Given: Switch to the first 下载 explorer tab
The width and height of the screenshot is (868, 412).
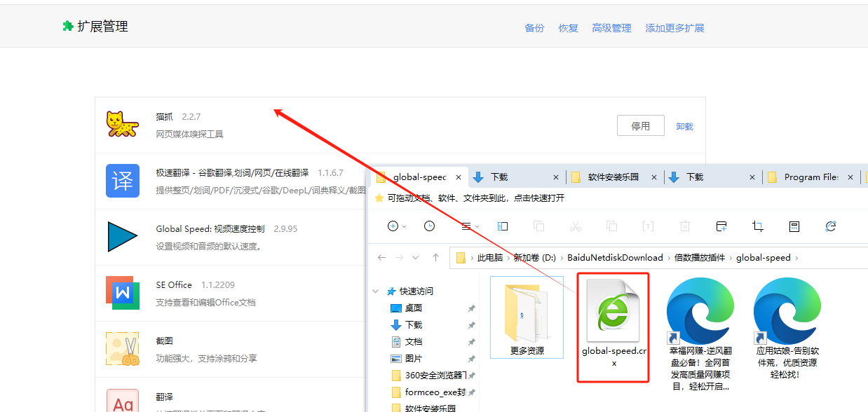Looking at the screenshot, I should [x=517, y=177].
